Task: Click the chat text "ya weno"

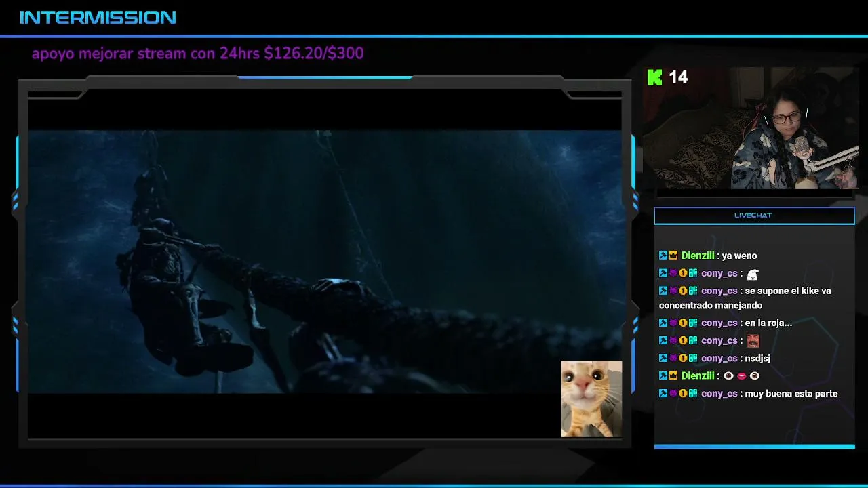Action: pyautogui.click(x=739, y=256)
